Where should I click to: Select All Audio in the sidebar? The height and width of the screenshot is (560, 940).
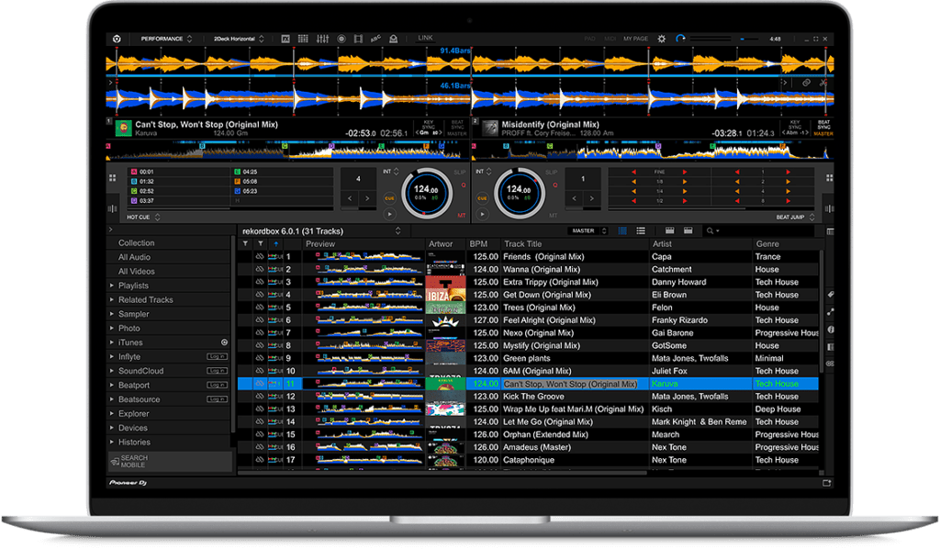(x=134, y=257)
